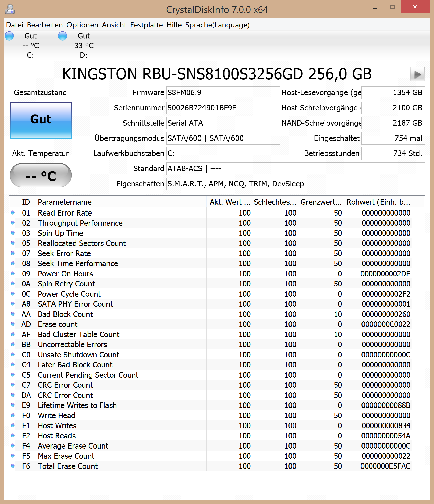Click the CrystalDiskInfo app icon in title bar
The width and height of the screenshot is (434, 504).
coord(10,9)
